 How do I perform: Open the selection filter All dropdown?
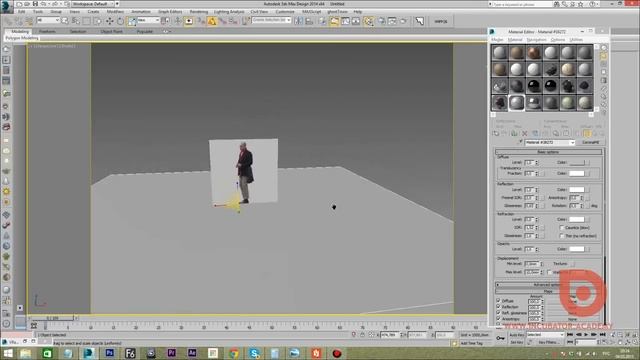coord(48,20)
